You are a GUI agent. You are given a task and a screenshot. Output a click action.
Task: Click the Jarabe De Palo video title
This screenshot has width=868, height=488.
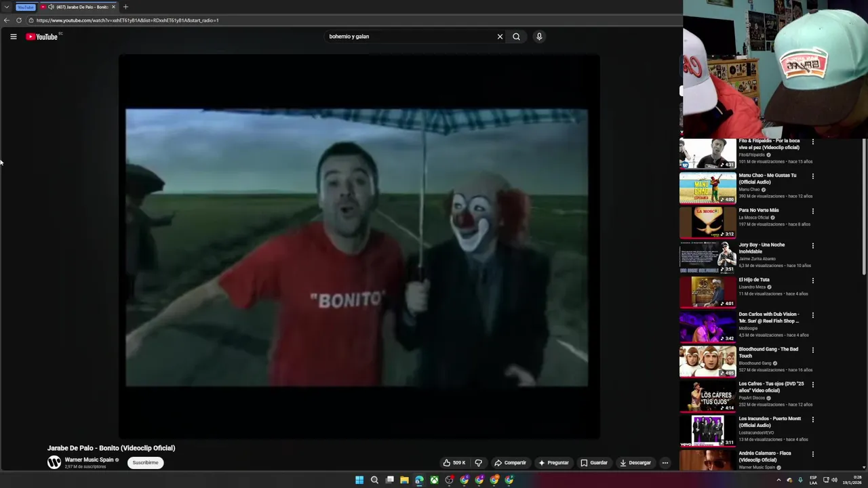click(x=111, y=448)
